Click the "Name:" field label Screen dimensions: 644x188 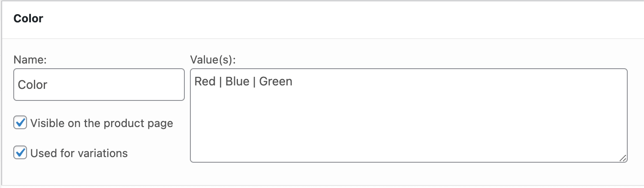tap(30, 60)
